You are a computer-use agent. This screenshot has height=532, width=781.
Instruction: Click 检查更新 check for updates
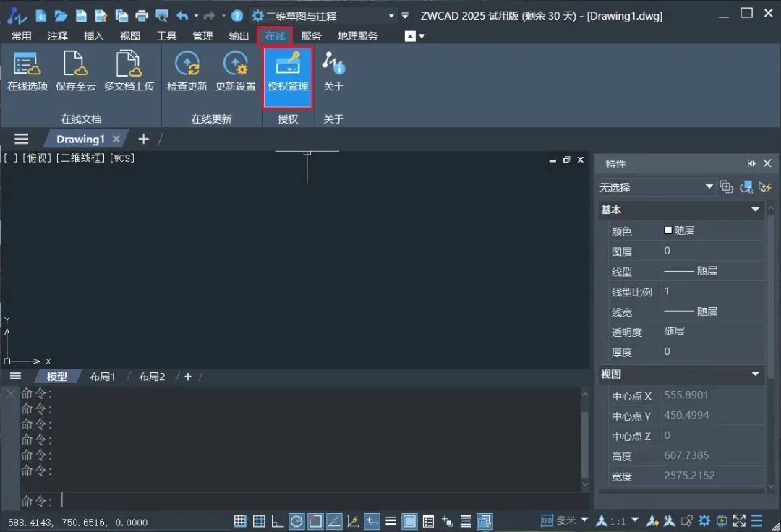point(187,71)
